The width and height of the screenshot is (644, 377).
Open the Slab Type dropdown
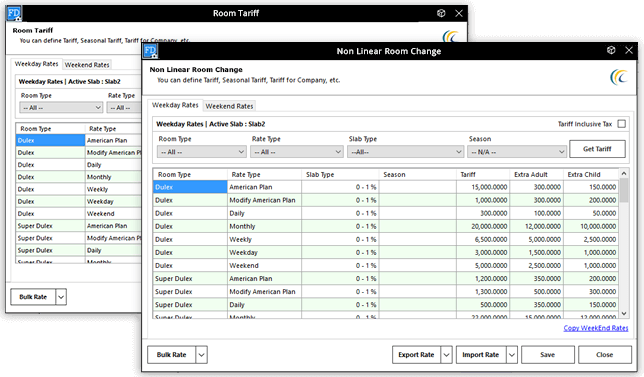tap(406, 152)
